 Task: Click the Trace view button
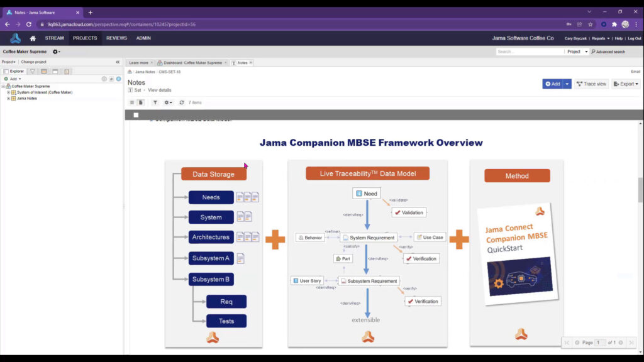(591, 84)
